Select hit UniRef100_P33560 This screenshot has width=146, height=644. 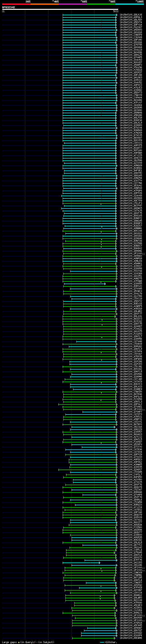(x=131, y=527)
